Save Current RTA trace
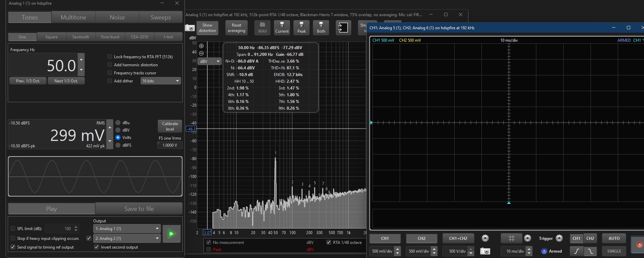This screenshot has width=644, height=258. click(282, 28)
